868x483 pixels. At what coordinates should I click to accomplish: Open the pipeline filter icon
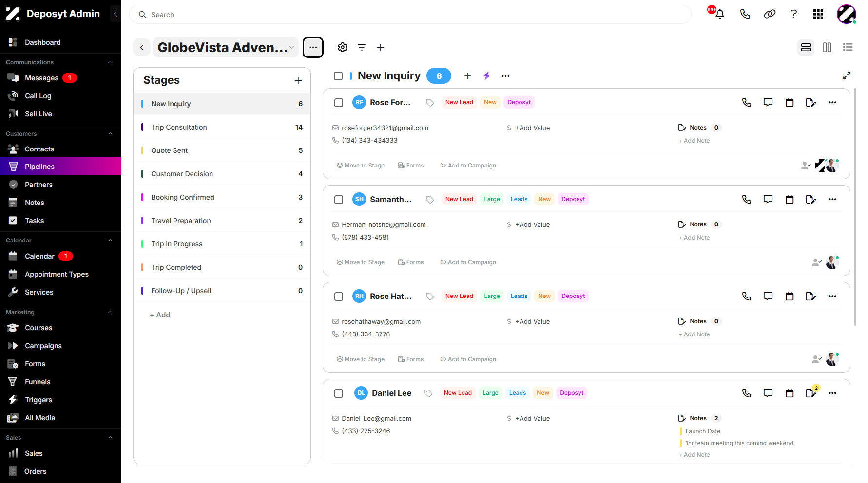click(x=362, y=47)
